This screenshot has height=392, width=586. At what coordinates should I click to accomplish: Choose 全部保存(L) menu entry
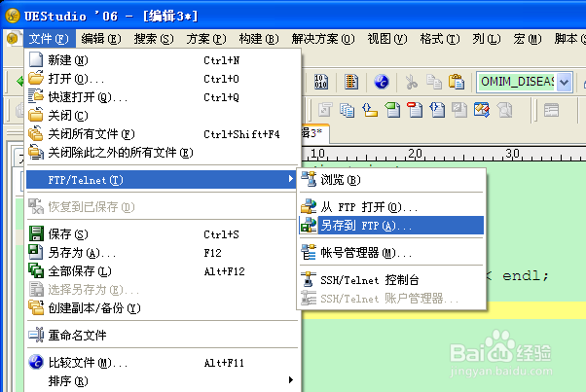pos(161,271)
